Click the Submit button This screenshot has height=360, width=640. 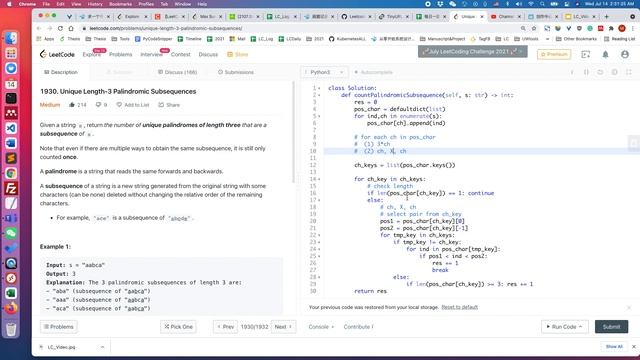point(611,327)
